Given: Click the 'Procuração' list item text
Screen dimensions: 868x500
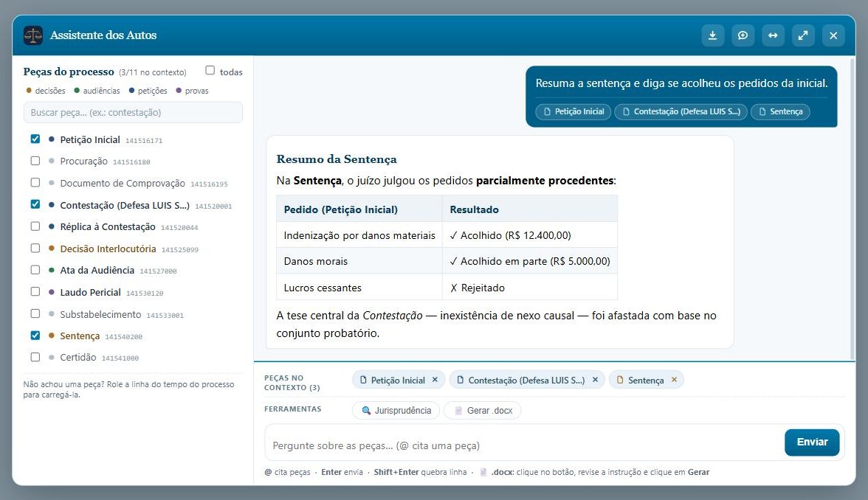Looking at the screenshot, I should click(x=83, y=161).
